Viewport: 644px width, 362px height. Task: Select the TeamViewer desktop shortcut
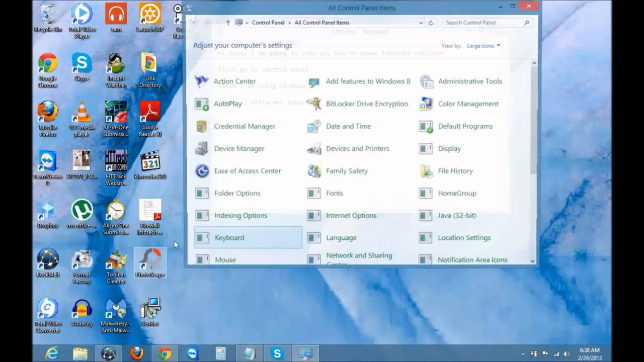(48, 168)
